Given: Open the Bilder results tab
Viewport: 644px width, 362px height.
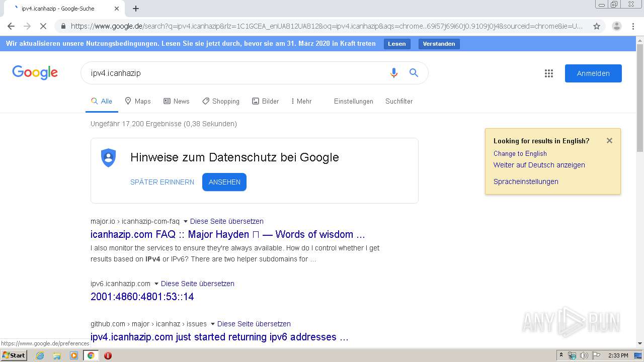Looking at the screenshot, I should click(x=265, y=101).
